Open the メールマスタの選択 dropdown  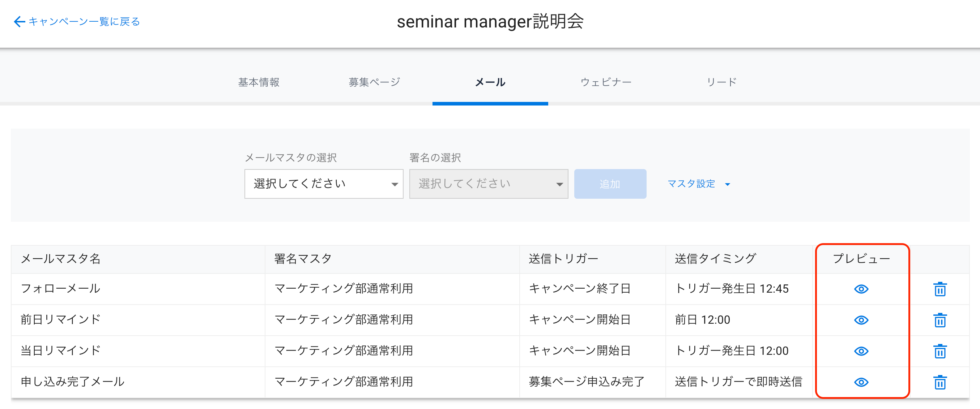[x=324, y=184]
